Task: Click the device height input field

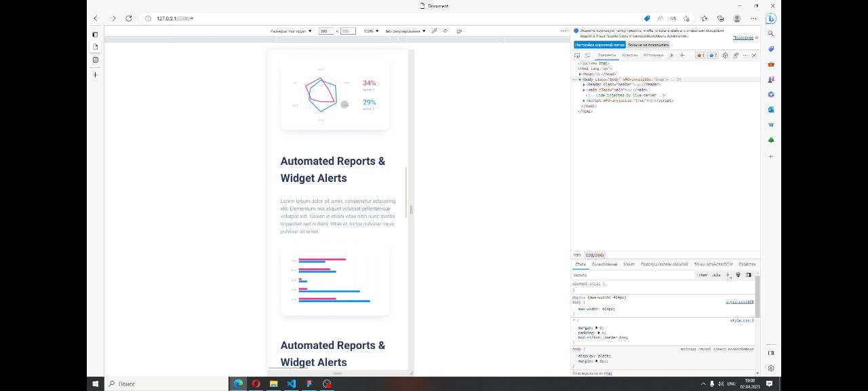Action: (348, 31)
